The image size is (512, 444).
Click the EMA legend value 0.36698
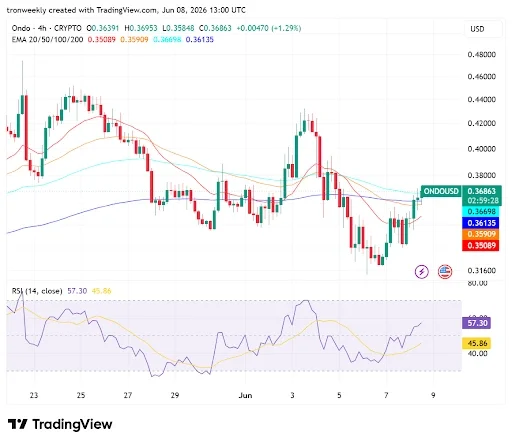click(x=167, y=40)
